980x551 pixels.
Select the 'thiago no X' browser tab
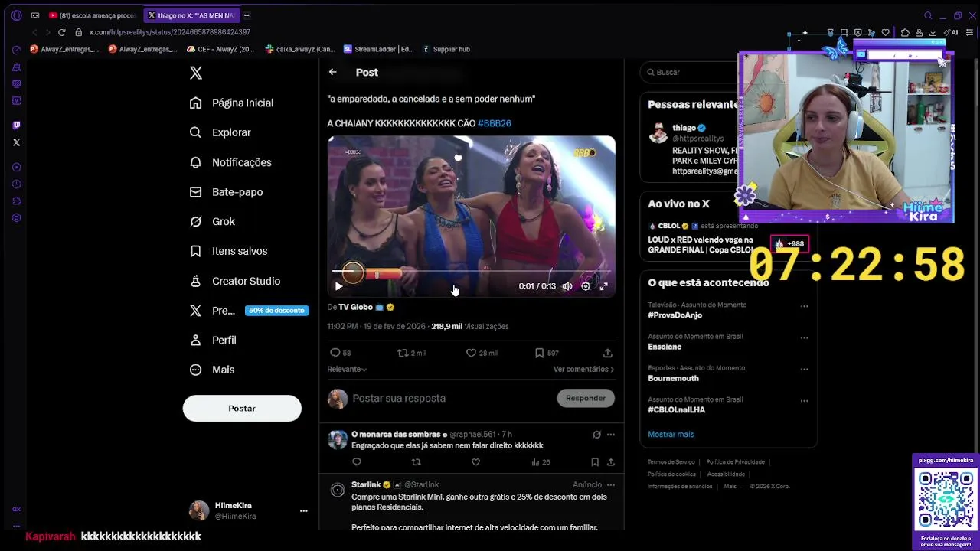click(192, 15)
